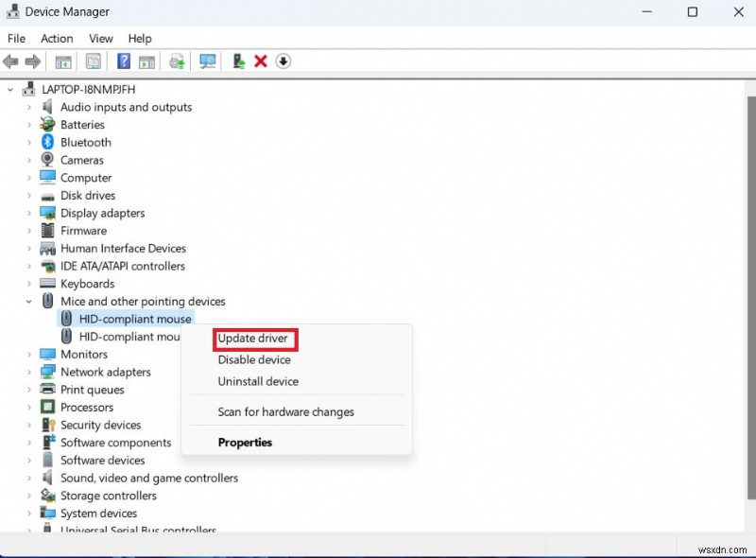Select the Computer category label

(x=86, y=178)
